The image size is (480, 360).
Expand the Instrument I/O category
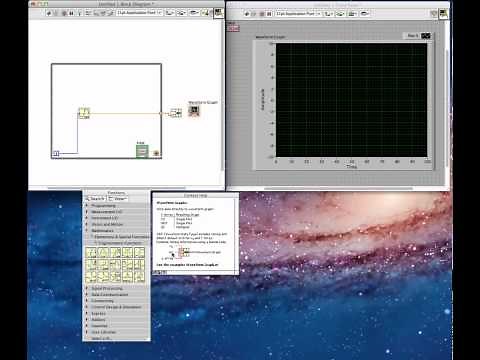116,218
